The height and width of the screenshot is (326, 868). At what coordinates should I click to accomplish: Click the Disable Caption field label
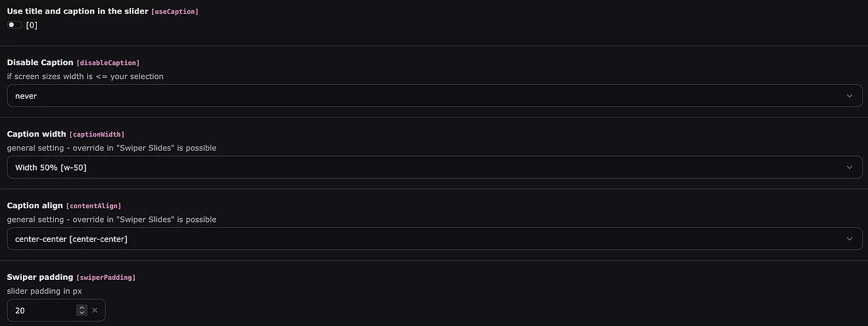[40, 63]
